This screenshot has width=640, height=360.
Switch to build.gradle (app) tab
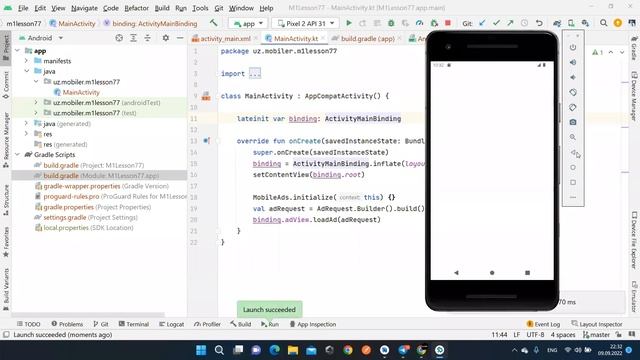367,38
